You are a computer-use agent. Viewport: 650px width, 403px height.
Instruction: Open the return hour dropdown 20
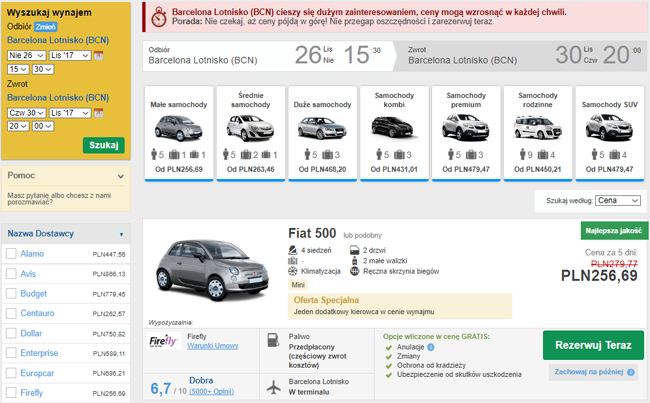(18, 126)
